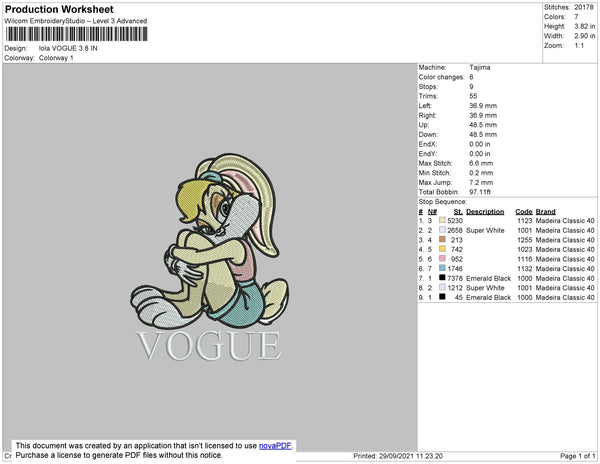The image size is (600, 464).
Task: Click the Max Jump value 7.2 mm
Action: coord(481,182)
